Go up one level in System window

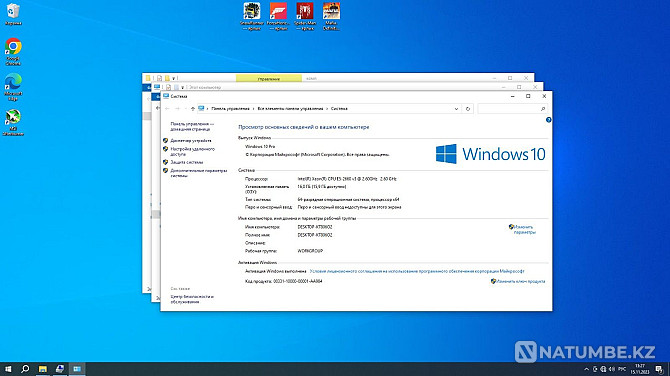point(193,109)
